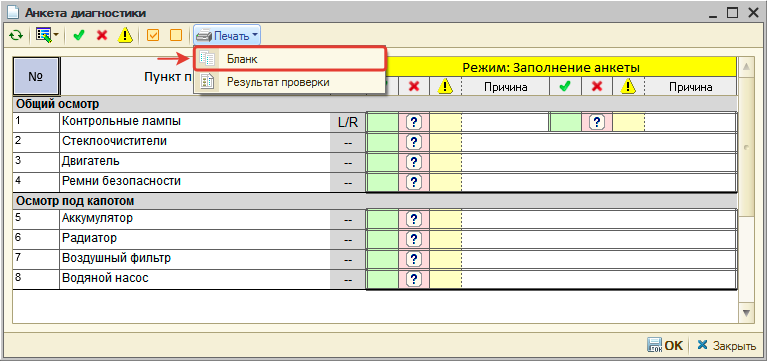Viewport: 767px width, 361px height.
Task: Select the Радиатор row label
Action: (90, 238)
